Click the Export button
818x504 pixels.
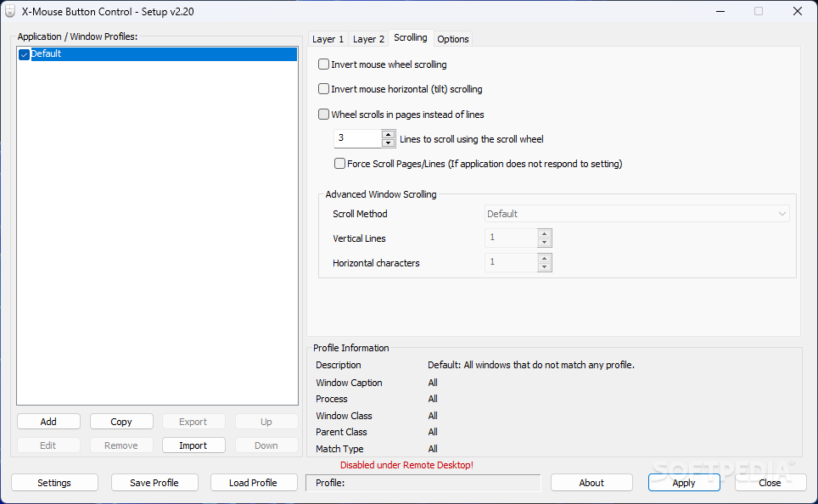pos(193,422)
